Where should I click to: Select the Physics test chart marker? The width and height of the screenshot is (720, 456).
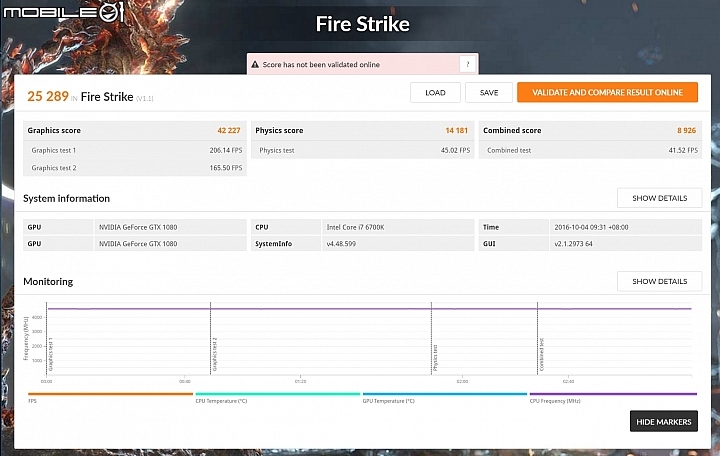click(x=435, y=358)
